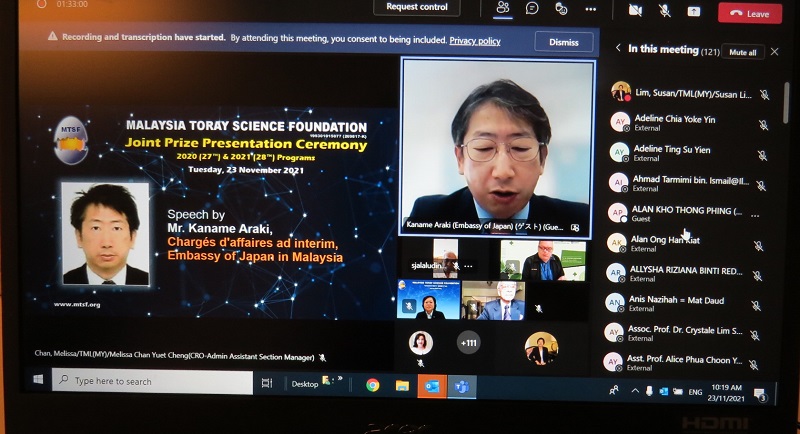
Task: Click the woman's round avatar below the tiles
Action: pos(420,343)
